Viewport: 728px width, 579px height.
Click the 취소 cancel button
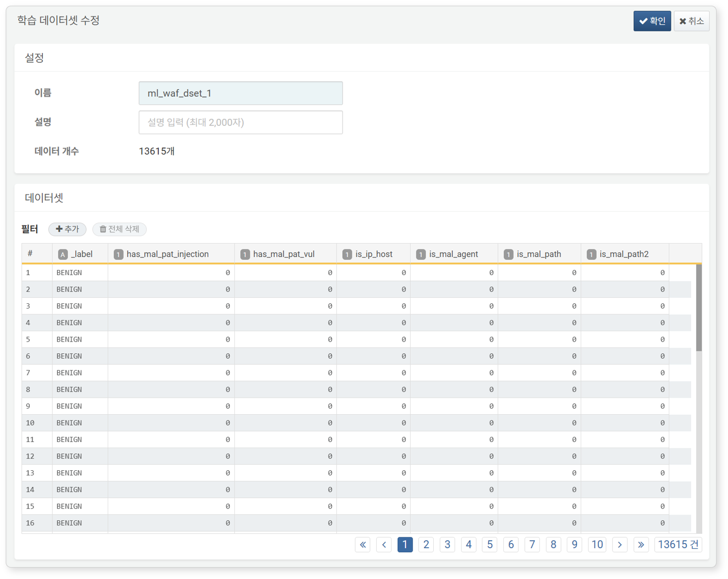click(x=691, y=21)
